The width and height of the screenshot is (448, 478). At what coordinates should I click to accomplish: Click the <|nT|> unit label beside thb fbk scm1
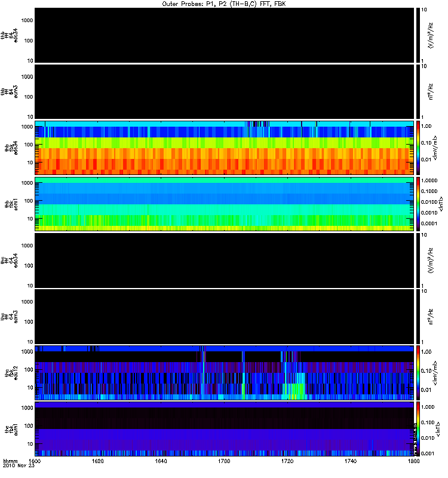[x=440, y=204]
